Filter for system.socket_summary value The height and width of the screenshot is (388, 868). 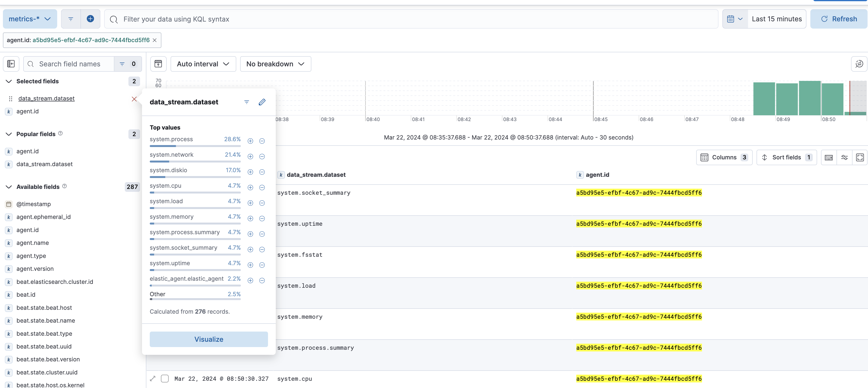pos(250,249)
